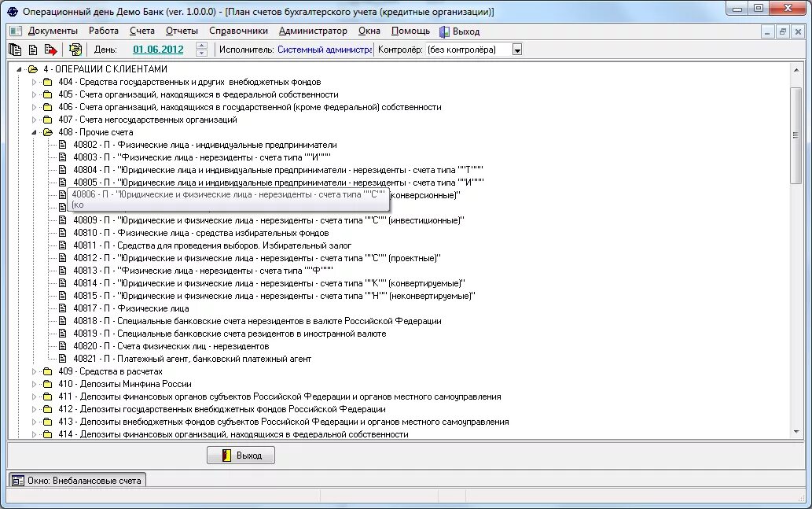Click the door icon of Выход menu
Viewport: 812px width, 509px height.
tap(444, 31)
